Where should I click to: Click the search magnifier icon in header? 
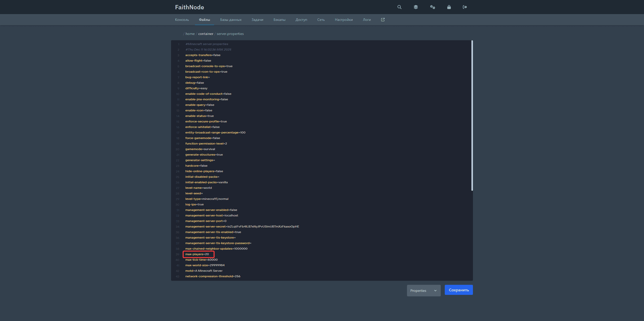[399, 7]
